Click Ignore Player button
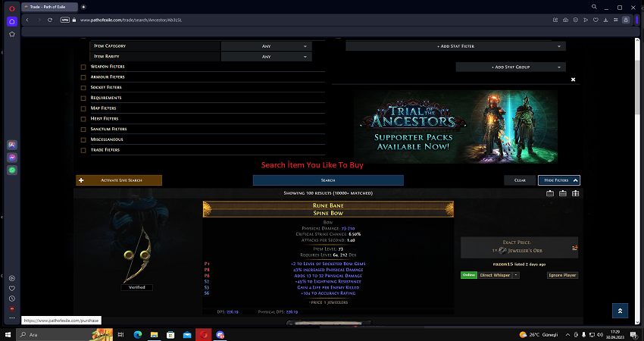 (x=562, y=275)
